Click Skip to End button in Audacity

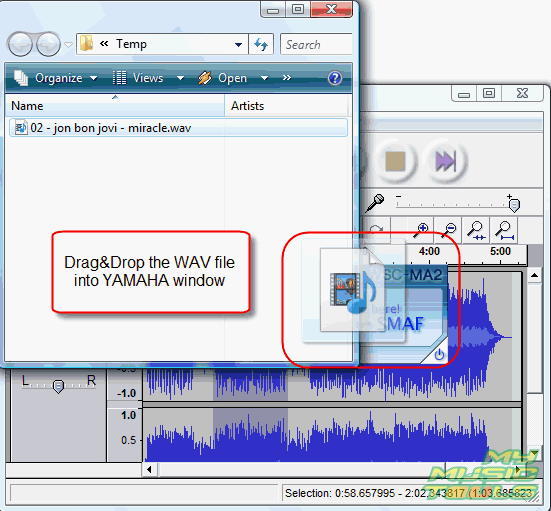446,161
